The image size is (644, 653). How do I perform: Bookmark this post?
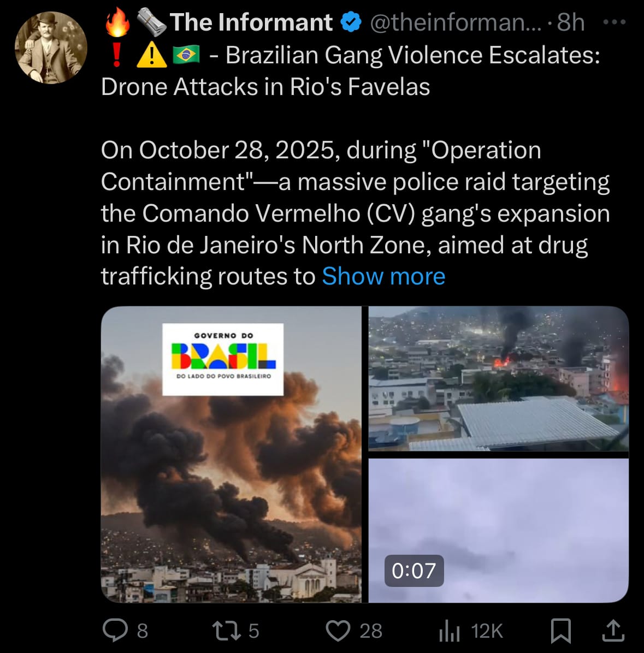pos(561,630)
